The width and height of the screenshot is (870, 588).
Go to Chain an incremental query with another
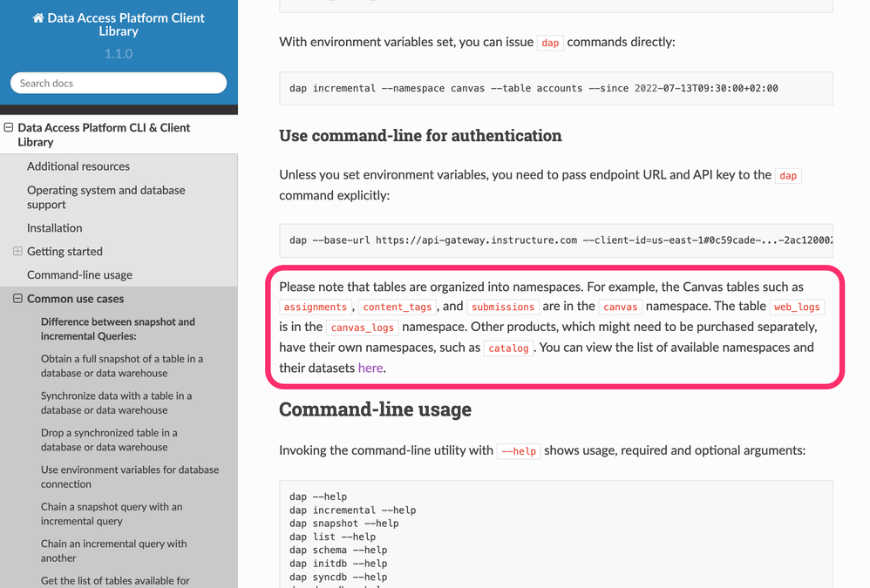click(x=113, y=551)
